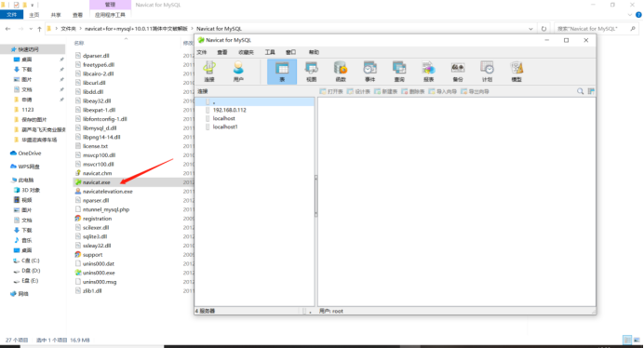The width and height of the screenshot is (644, 348).
Task: Select the 表 (Table) object button
Action: [282, 72]
